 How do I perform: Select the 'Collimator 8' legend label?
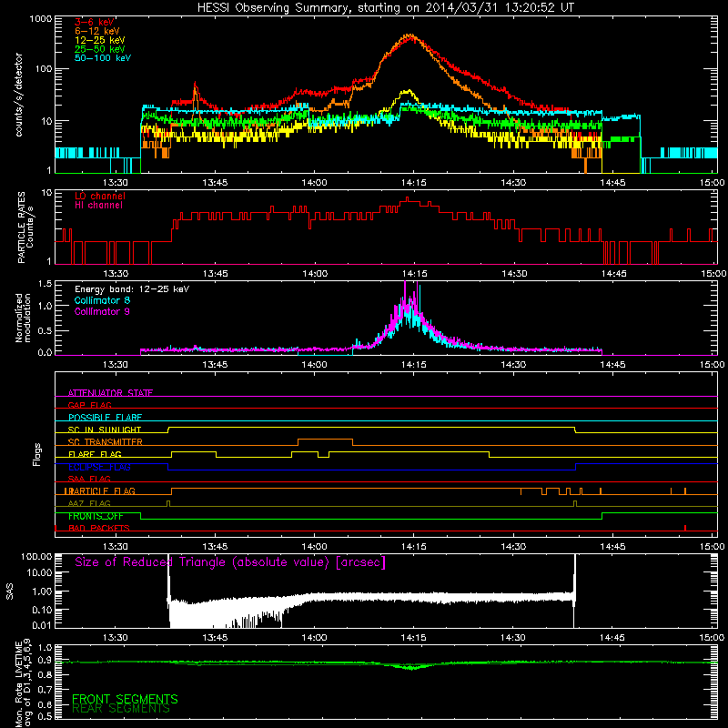102,300
